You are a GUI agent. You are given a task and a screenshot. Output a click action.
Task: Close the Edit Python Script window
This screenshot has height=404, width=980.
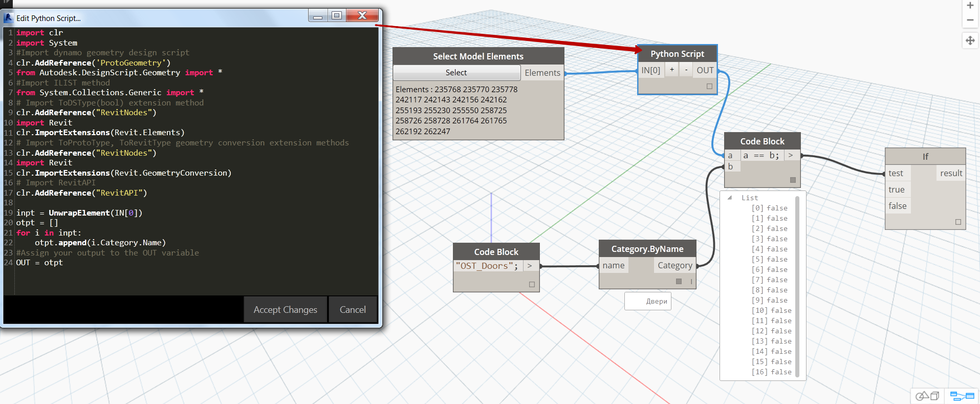362,15
